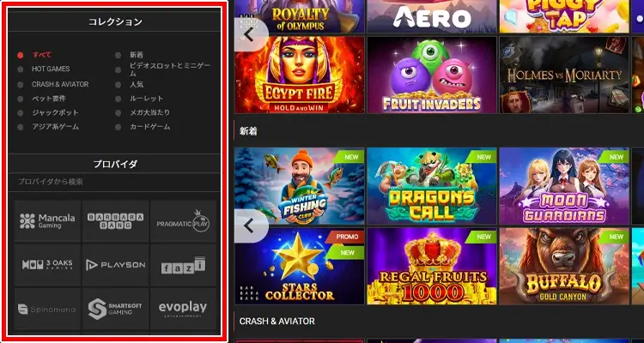Viewport: 644px width, 343px height.
Task: Choose the ジャックポット collection filter
Action: 55,112
